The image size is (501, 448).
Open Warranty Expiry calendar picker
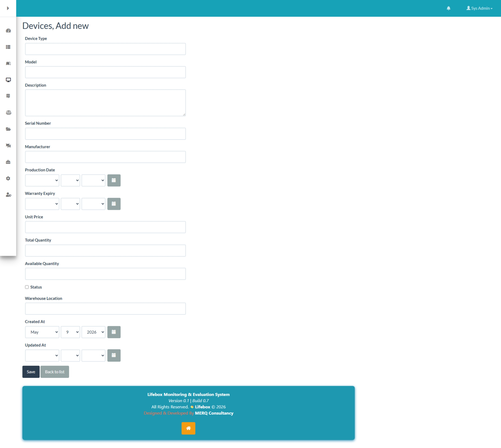[114, 204]
